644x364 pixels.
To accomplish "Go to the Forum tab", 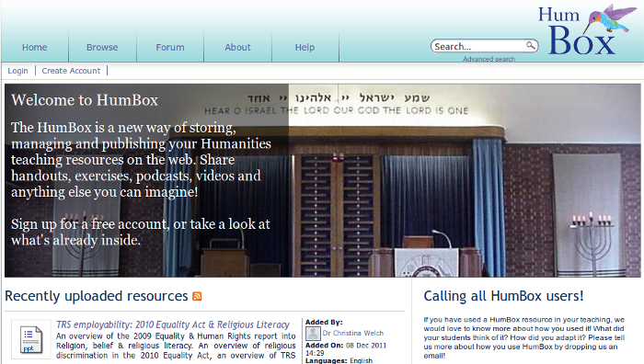I will (170, 47).
